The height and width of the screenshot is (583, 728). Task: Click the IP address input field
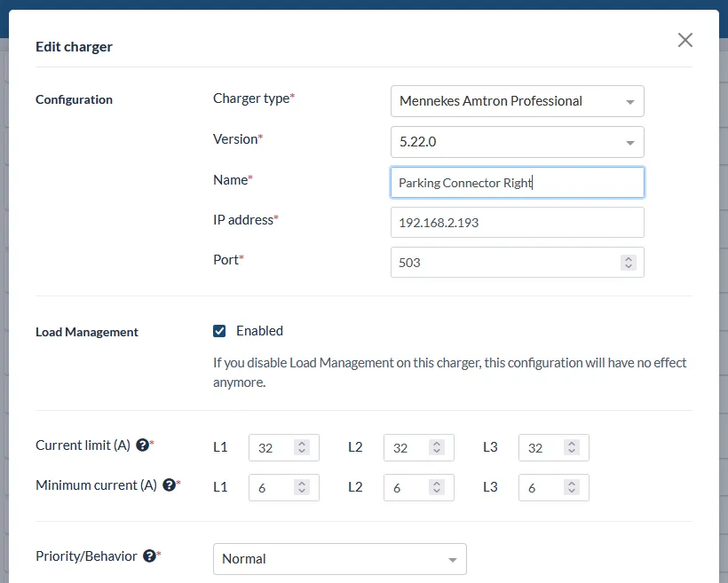pyautogui.click(x=517, y=223)
